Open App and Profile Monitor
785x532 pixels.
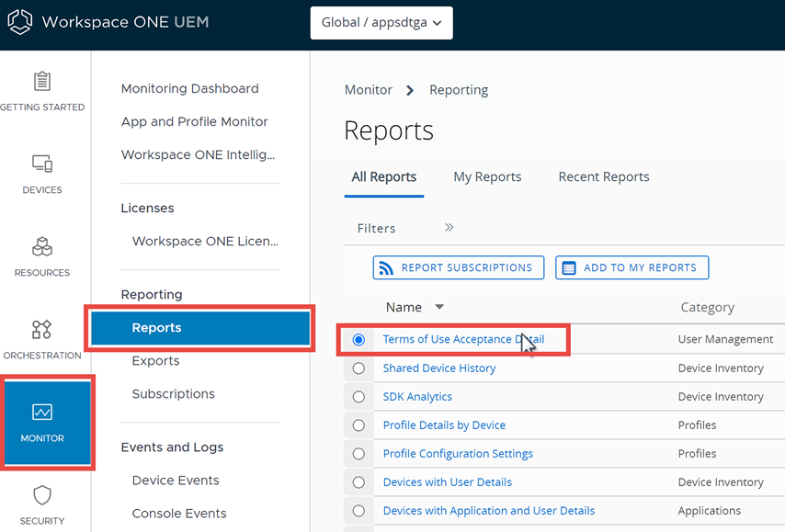(194, 121)
